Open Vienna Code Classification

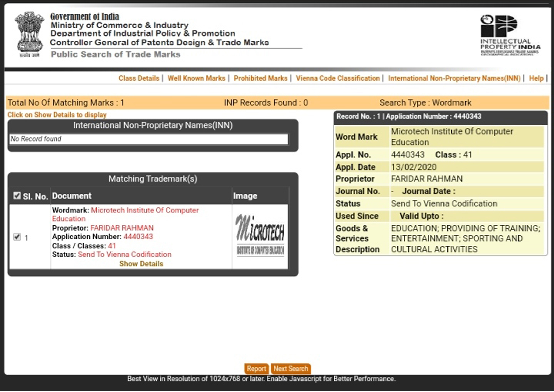click(338, 78)
